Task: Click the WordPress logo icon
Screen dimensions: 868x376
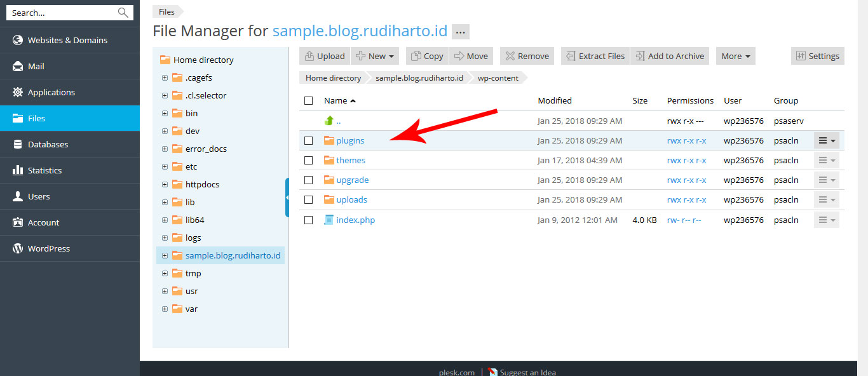Action: (x=18, y=248)
